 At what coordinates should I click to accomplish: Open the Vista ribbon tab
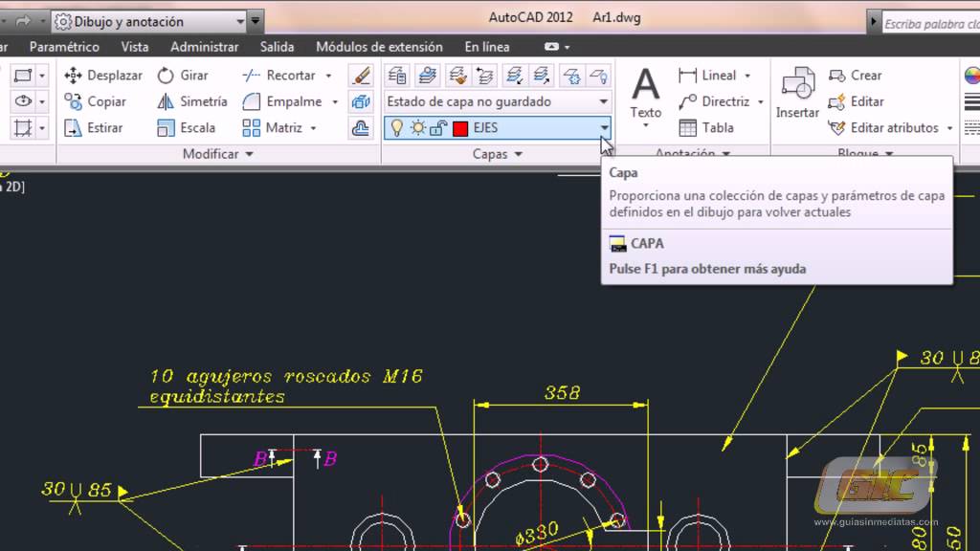pos(135,47)
